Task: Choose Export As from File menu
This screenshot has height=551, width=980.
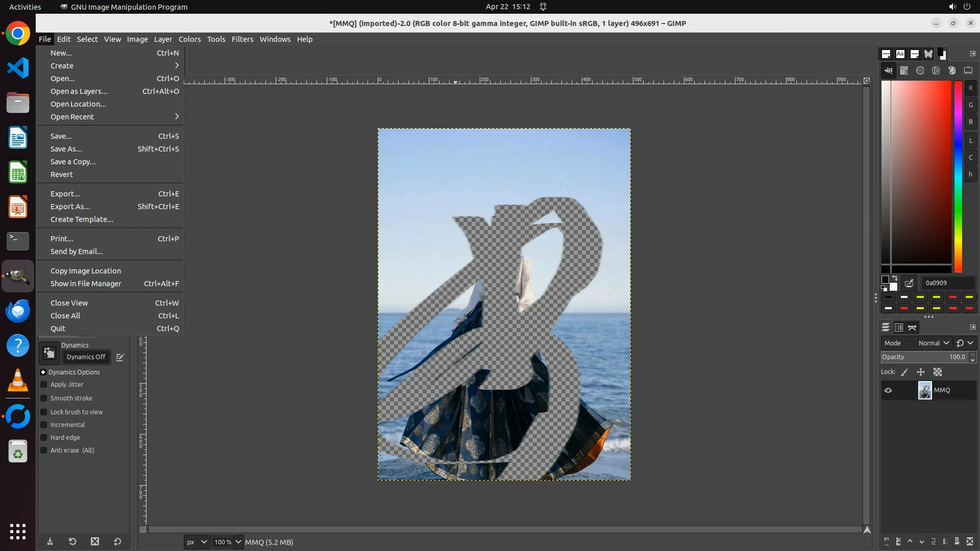Action: coord(70,207)
